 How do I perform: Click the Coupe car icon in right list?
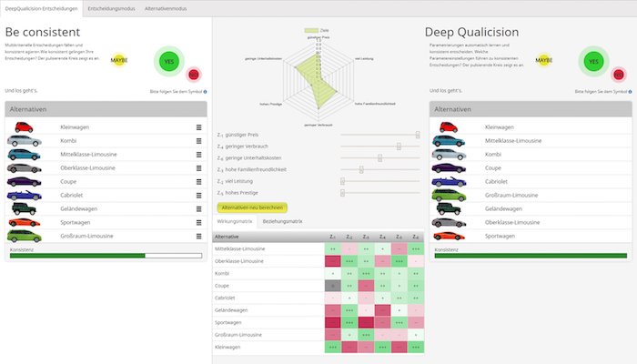[x=449, y=167]
